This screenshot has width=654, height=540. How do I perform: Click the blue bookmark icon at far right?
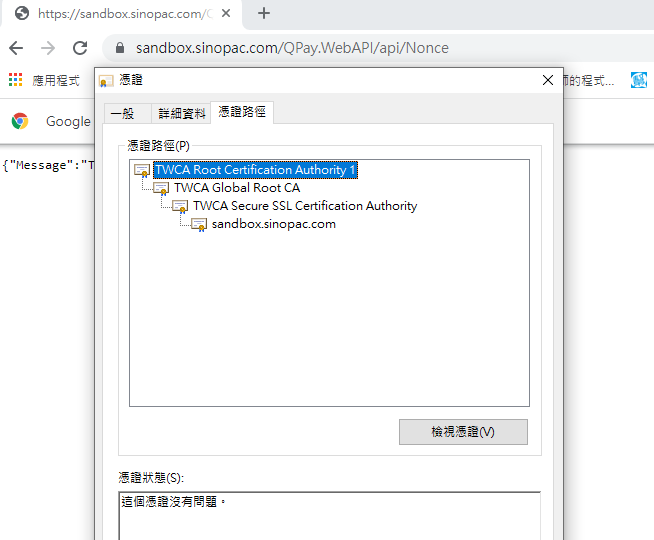point(638,80)
